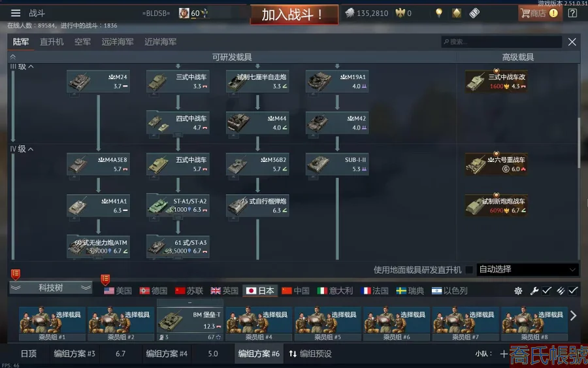This screenshot has height=368, width=588.
Task: Click the tech tree vertical scrollbar
Action: [579, 142]
